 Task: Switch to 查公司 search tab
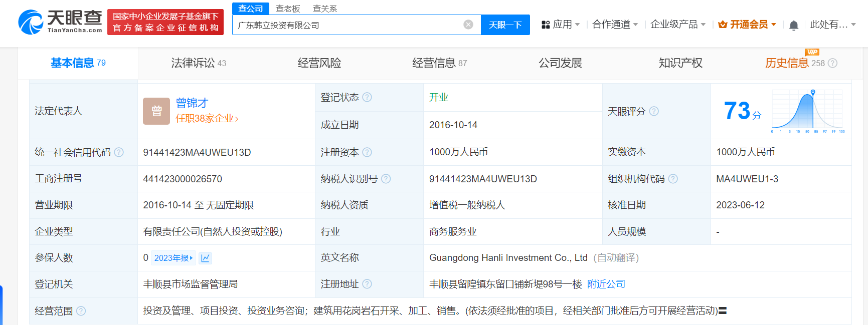(251, 9)
